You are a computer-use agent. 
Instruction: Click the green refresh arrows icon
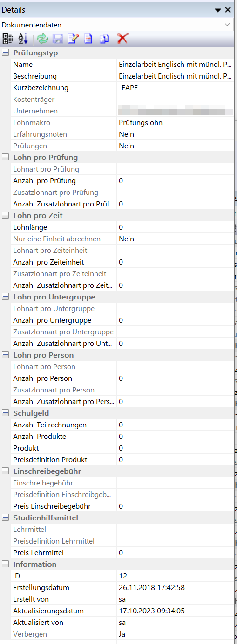[x=42, y=39]
